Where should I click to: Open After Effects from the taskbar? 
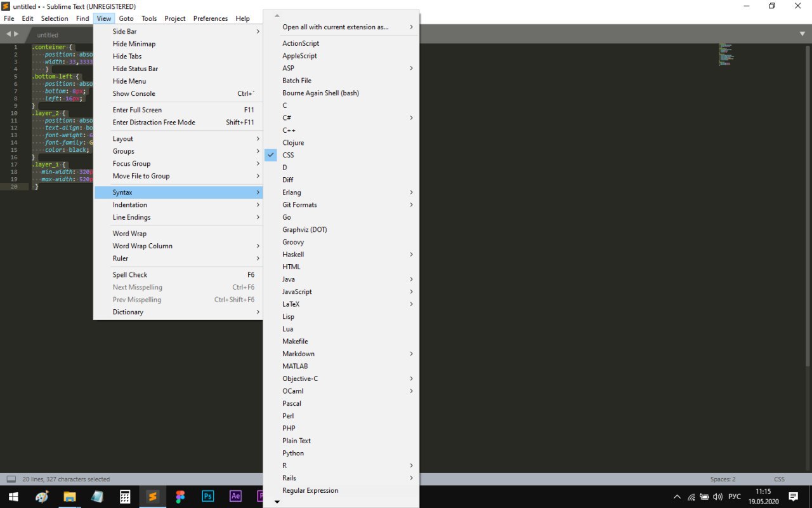click(x=235, y=497)
